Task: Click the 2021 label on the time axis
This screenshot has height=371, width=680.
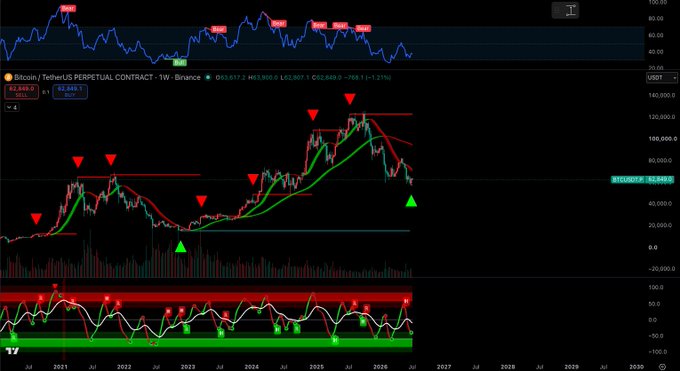Action: click(60, 367)
